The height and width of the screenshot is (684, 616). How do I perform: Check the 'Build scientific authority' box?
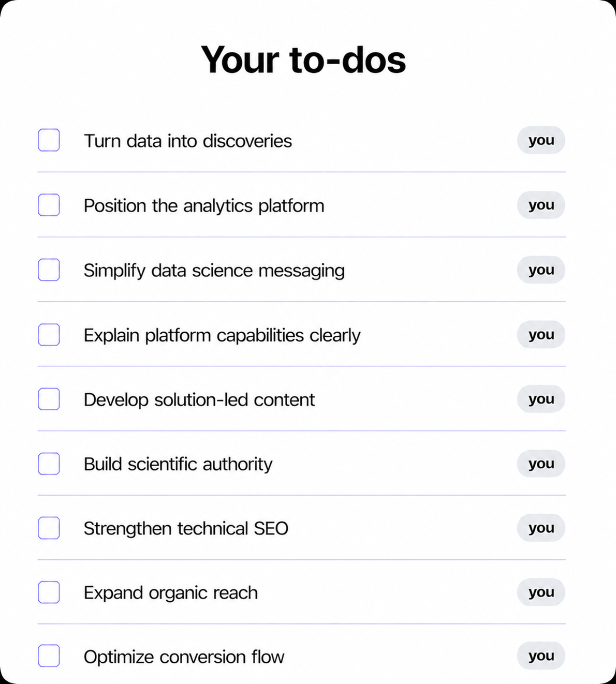[49, 464]
